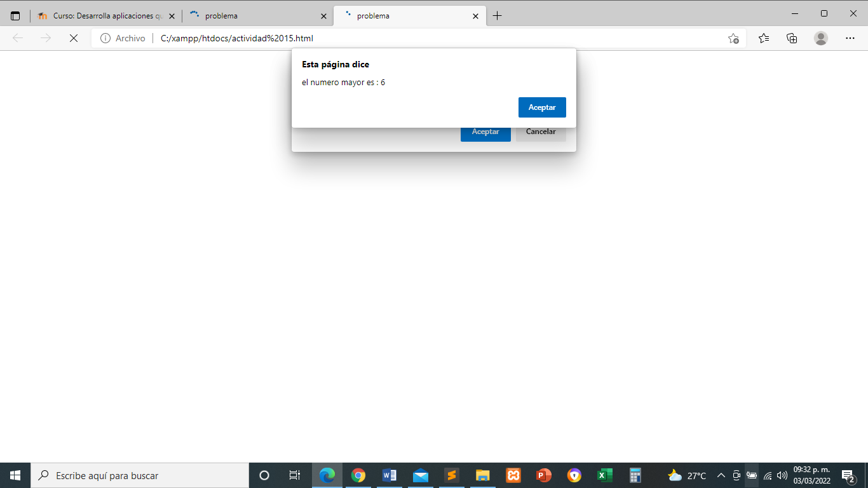
Task: Click the browser forward arrow
Action: click(x=46, y=38)
